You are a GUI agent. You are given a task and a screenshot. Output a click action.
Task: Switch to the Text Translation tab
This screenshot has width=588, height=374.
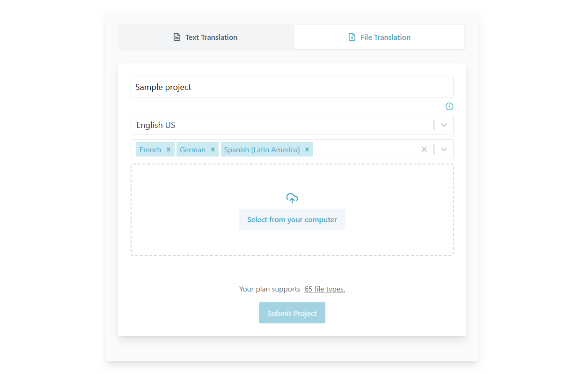(205, 37)
